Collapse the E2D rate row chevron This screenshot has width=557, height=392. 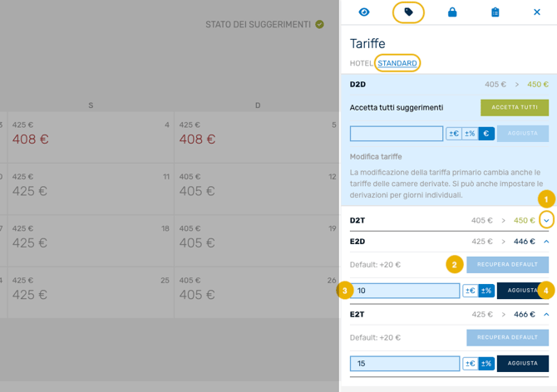coord(546,242)
